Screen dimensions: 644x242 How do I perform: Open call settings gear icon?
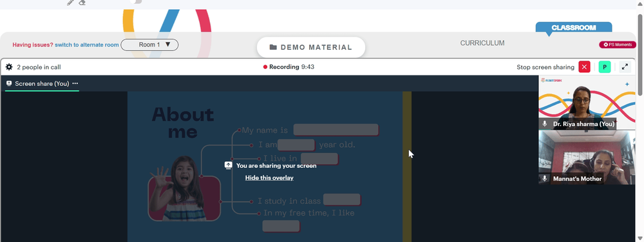9,67
